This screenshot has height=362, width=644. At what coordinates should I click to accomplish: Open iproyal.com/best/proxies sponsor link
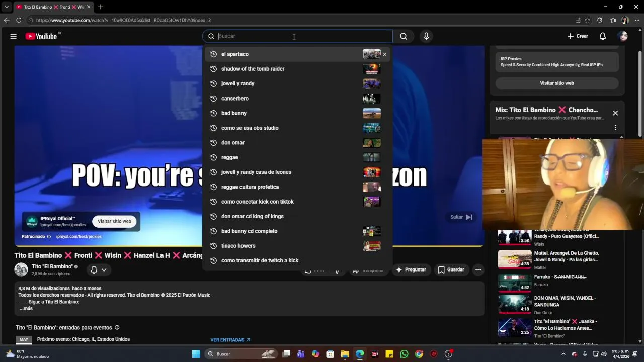pyautogui.click(x=79, y=237)
